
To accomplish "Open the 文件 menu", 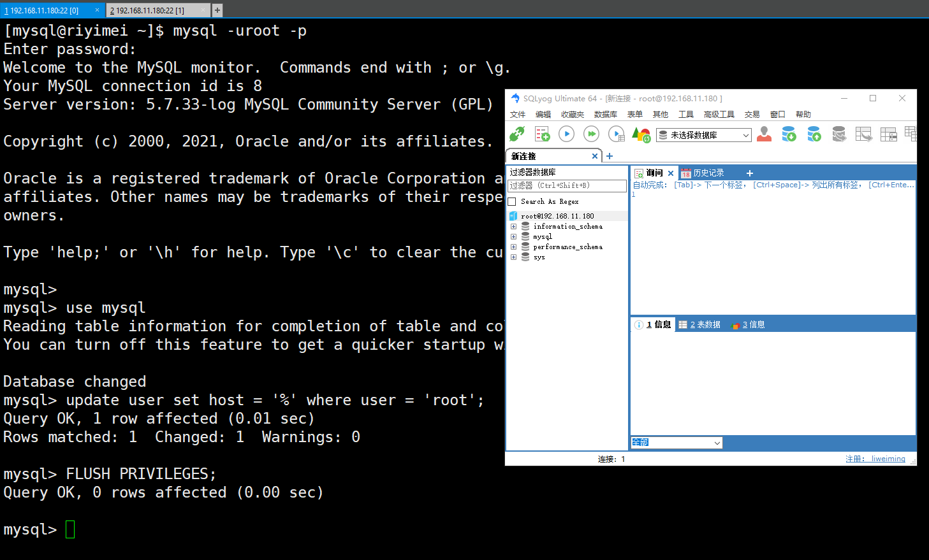I will coord(518,115).
